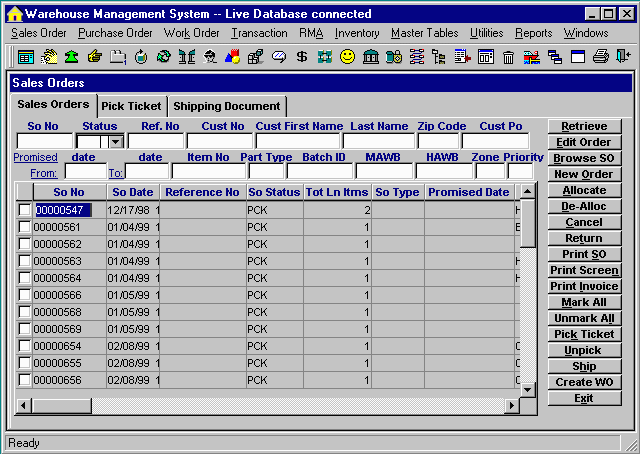Click the Print Invoice button

pos(584,287)
